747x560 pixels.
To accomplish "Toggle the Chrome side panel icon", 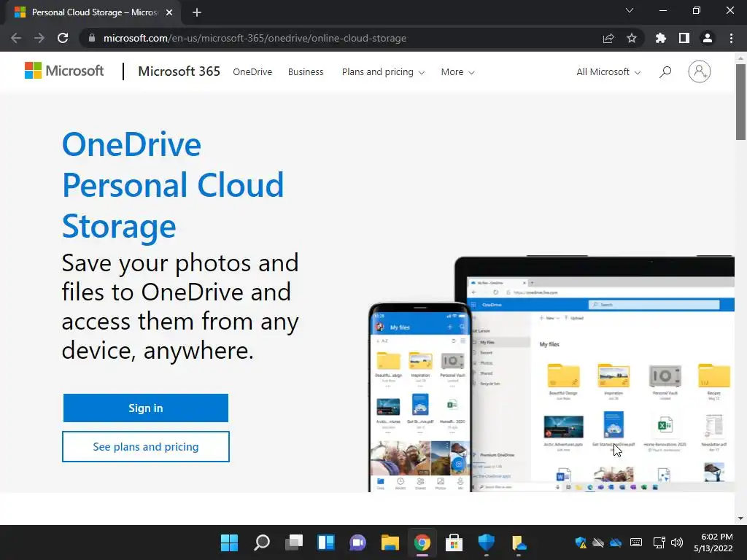I will (684, 38).
